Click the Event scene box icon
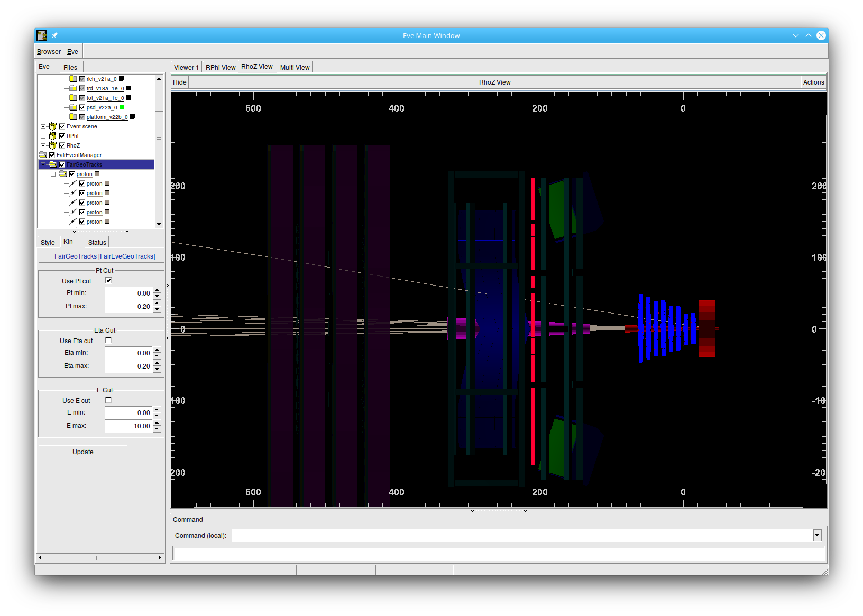 click(53, 126)
